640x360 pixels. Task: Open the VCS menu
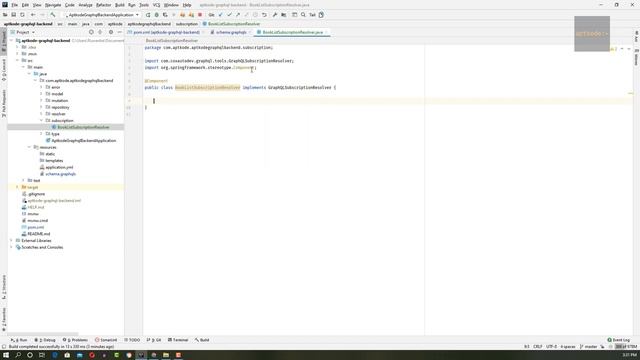tap(156, 5)
